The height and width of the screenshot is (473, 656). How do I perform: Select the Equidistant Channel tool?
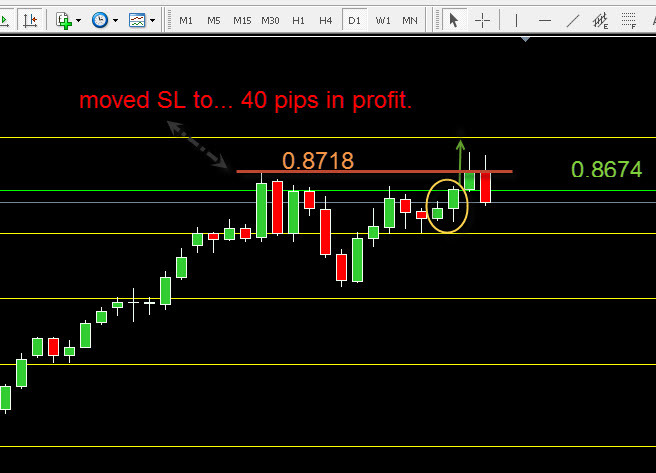tap(601, 20)
